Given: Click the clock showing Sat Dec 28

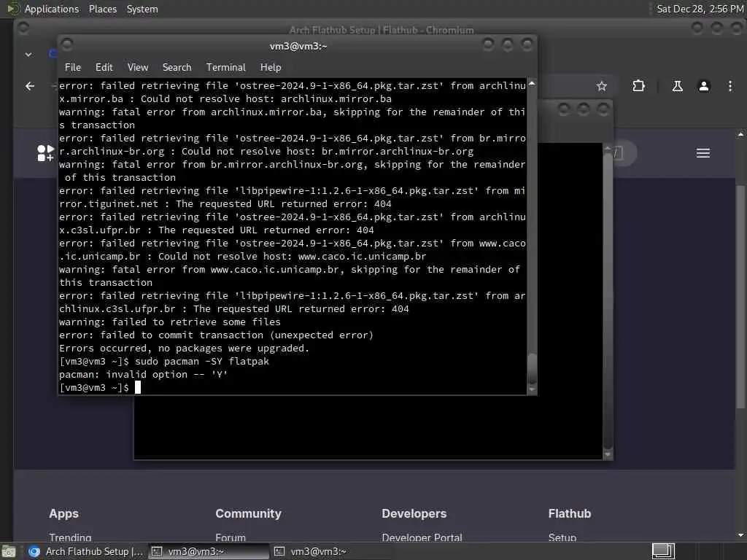Looking at the screenshot, I should point(700,9).
